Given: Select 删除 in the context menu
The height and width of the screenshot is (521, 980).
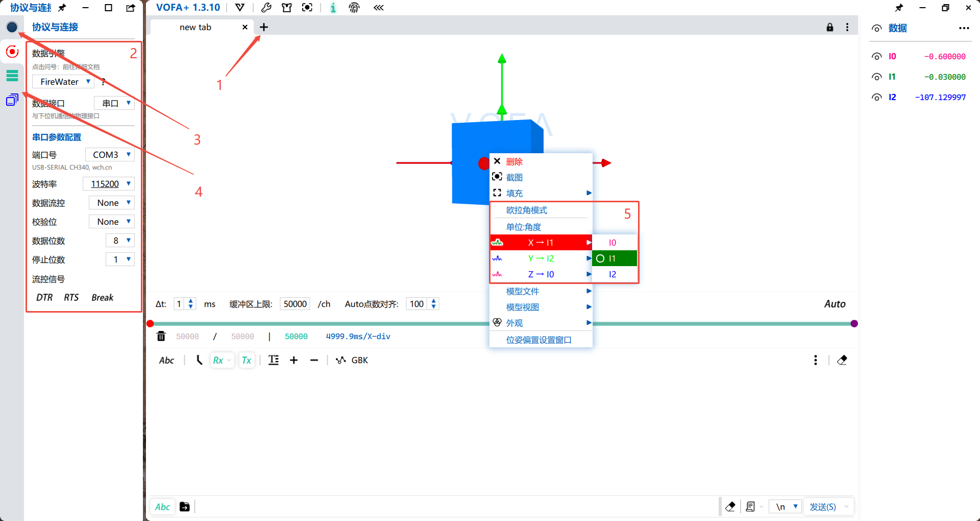Looking at the screenshot, I should pos(541,161).
